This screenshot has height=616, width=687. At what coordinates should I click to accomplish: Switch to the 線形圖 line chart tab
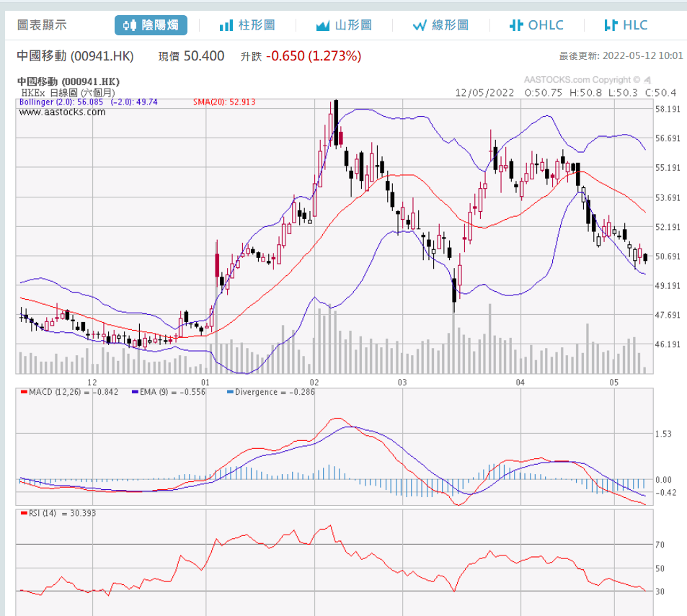[x=440, y=25]
